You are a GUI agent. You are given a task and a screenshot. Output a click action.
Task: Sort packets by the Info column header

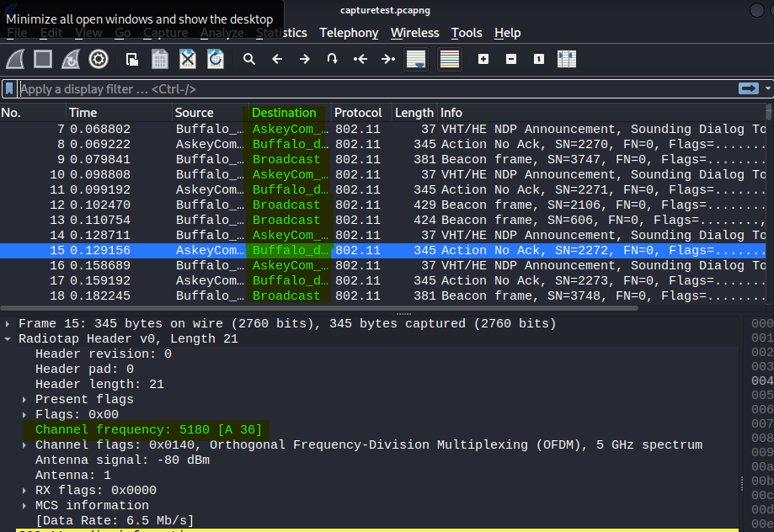point(601,113)
